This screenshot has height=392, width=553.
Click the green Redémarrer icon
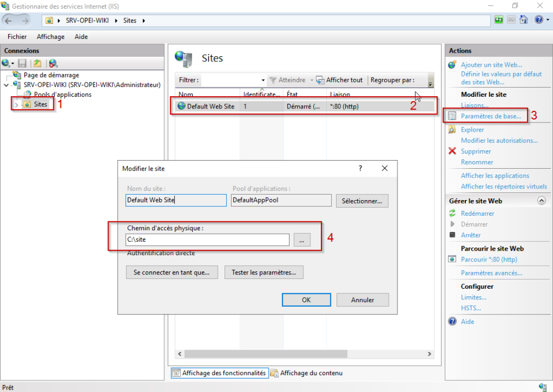452,213
